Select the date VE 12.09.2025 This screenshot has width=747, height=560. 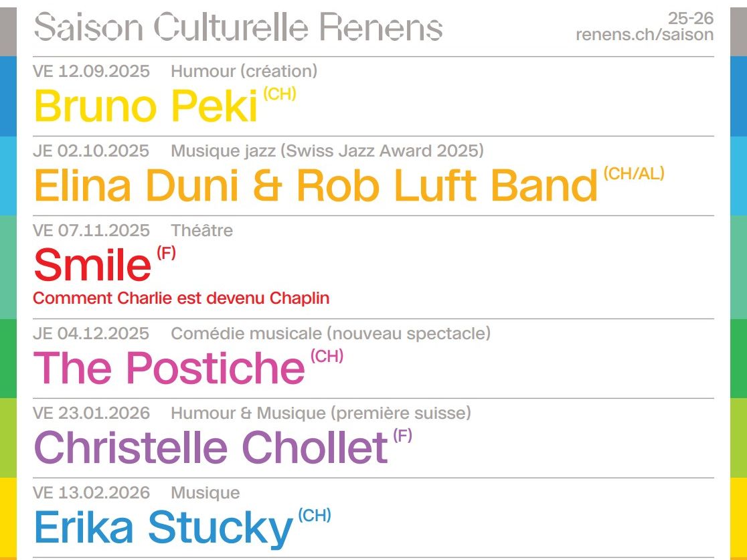(91, 72)
